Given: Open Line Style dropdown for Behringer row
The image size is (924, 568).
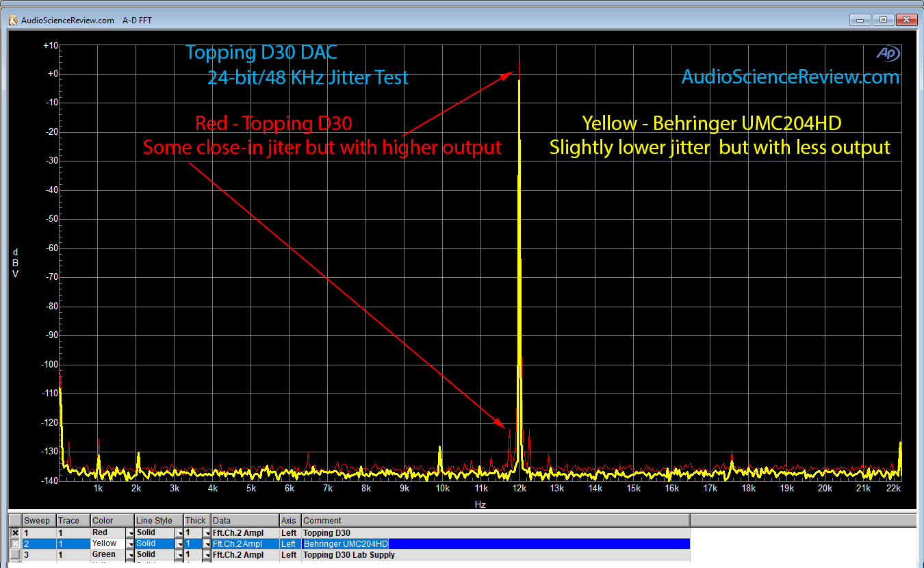Looking at the screenshot, I should pyautogui.click(x=180, y=543).
